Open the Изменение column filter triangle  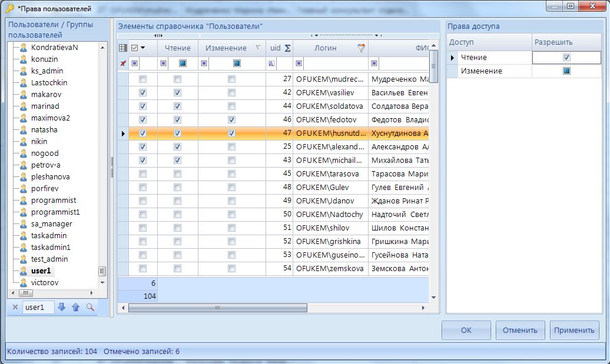coord(258,48)
